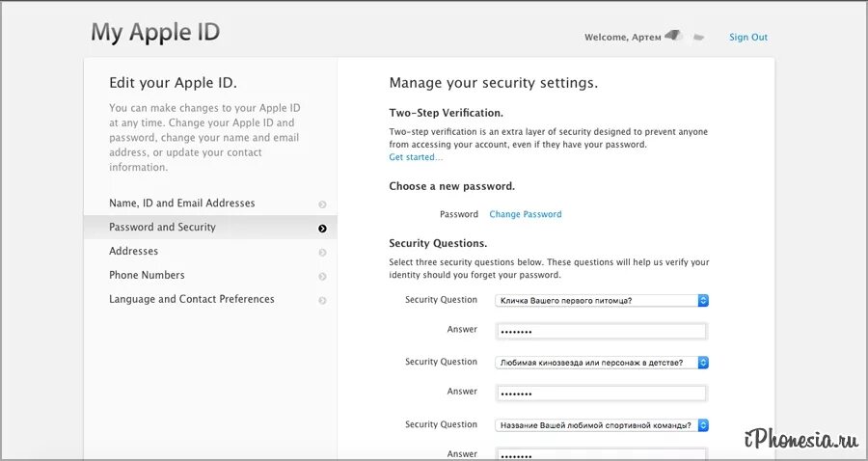This screenshot has width=868, height=461.
Task: Click the My Apple ID title
Action: click(155, 32)
